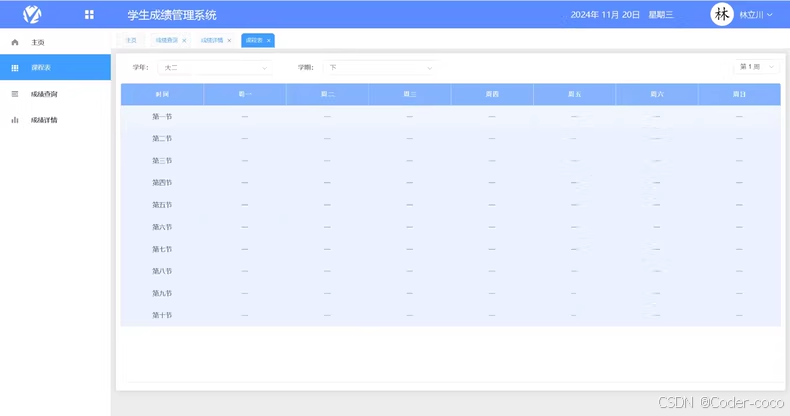Click the 周五 column header

coord(574,94)
